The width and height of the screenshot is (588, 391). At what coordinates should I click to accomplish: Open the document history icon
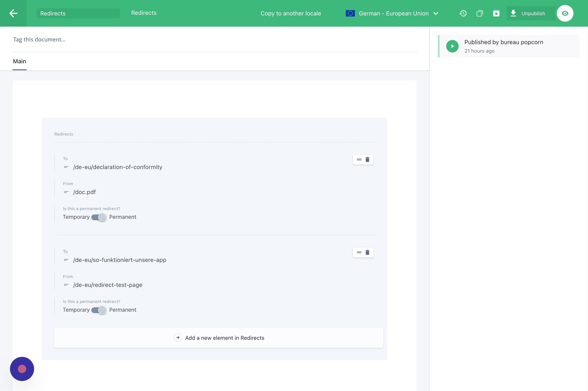point(463,13)
